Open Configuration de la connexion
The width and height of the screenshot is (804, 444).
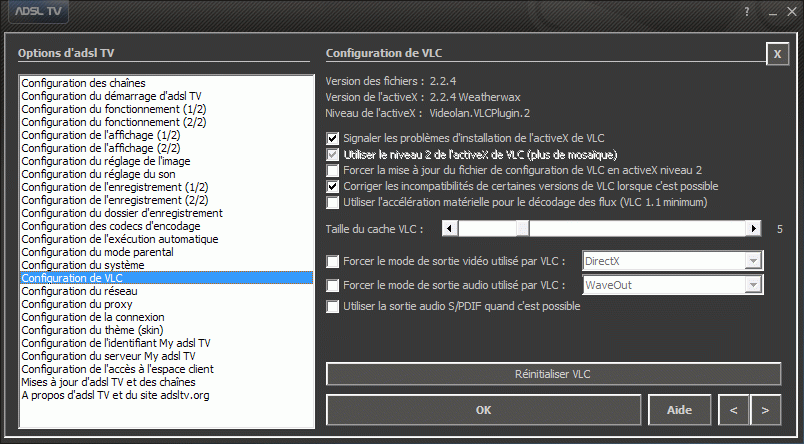pyautogui.click(x=166, y=317)
